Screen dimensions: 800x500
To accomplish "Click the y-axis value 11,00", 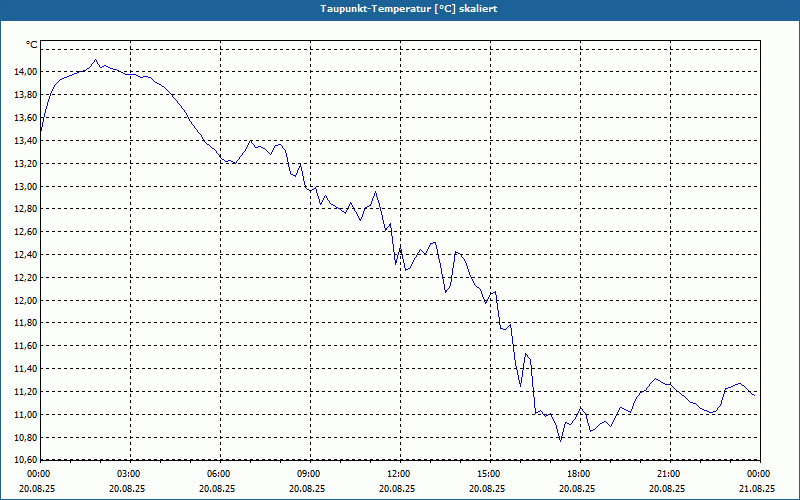I will tap(26, 415).
